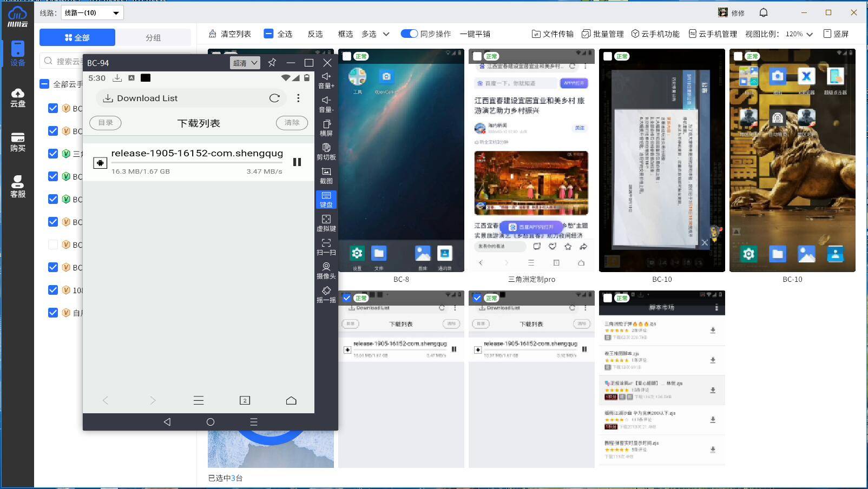Open the 视图比例 120% zoom dropdown

(x=798, y=34)
